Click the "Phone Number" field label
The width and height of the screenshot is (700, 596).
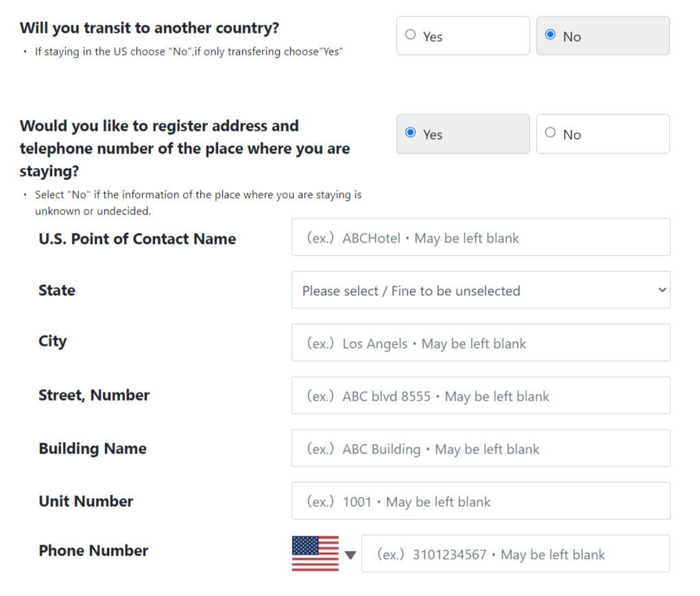coord(93,551)
